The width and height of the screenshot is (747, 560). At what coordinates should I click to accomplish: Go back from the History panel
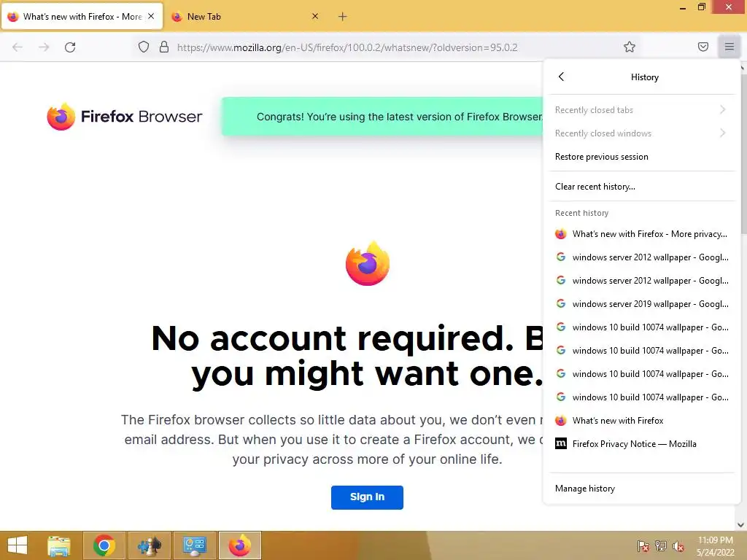pyautogui.click(x=561, y=77)
